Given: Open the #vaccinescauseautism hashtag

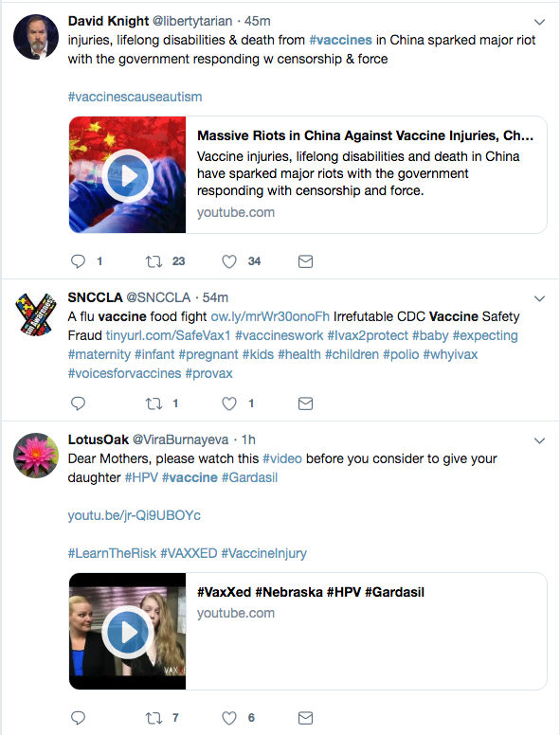Looking at the screenshot, I should point(135,97).
